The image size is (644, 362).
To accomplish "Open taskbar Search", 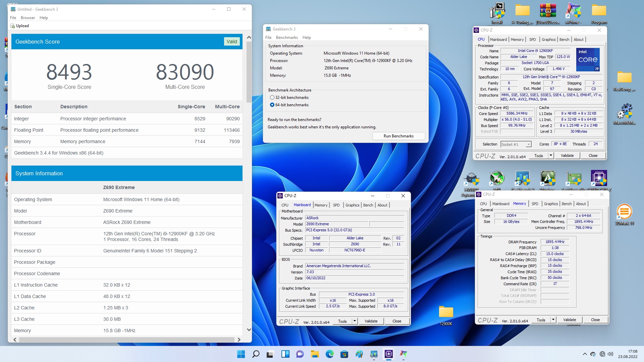I will [256, 354].
